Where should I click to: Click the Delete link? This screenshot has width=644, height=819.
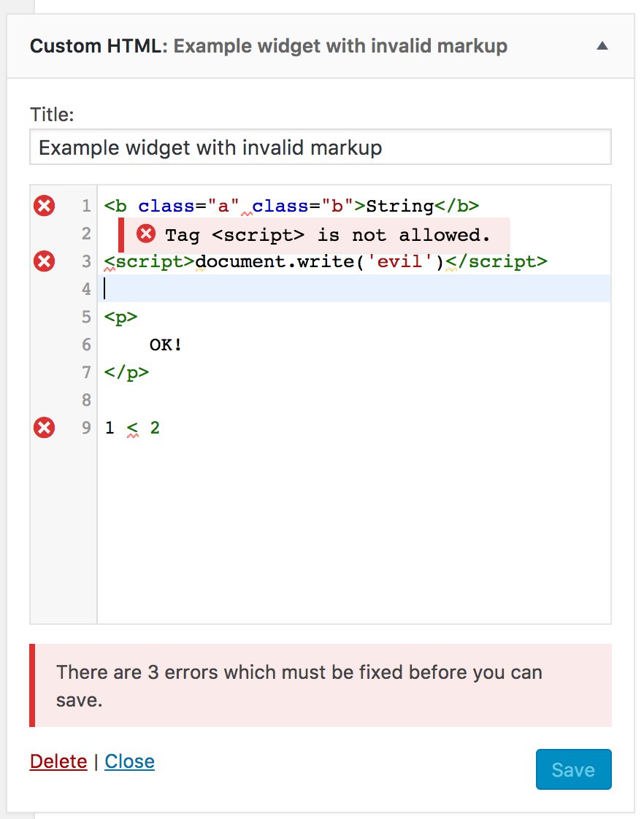(58, 761)
